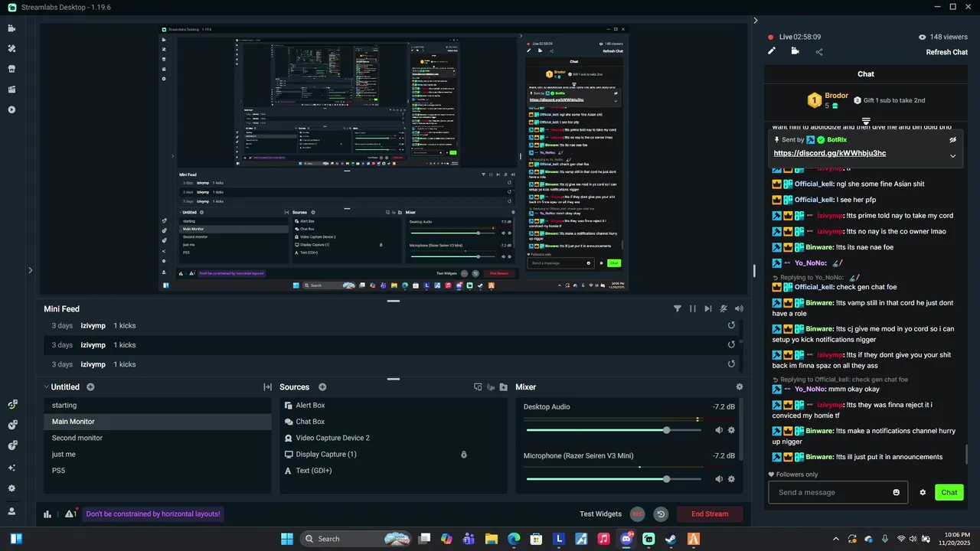
Task: Open the Editor icon in left sidebar
Action: coord(11,28)
